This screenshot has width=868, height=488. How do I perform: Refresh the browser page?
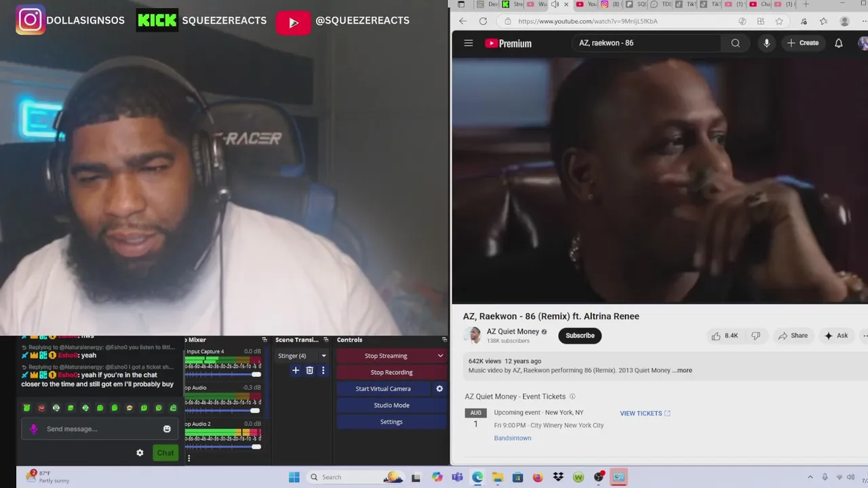[x=483, y=21]
